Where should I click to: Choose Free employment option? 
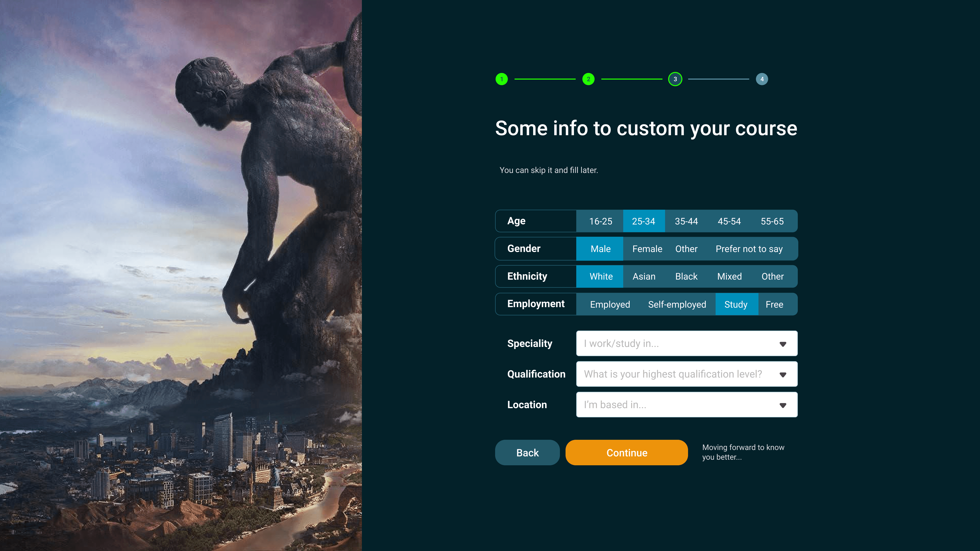[774, 305]
